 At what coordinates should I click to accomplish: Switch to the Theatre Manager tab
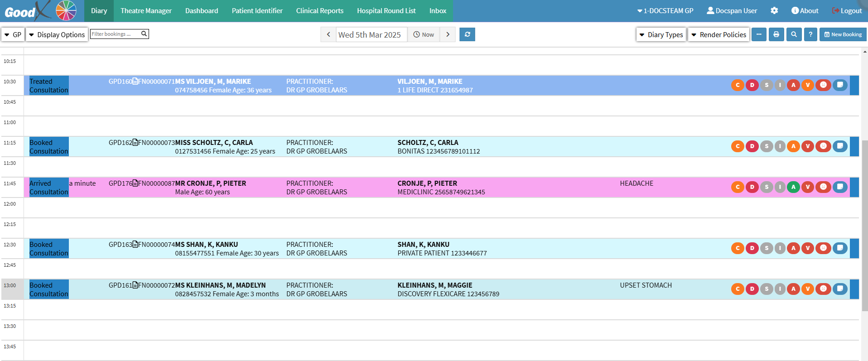pos(146,10)
